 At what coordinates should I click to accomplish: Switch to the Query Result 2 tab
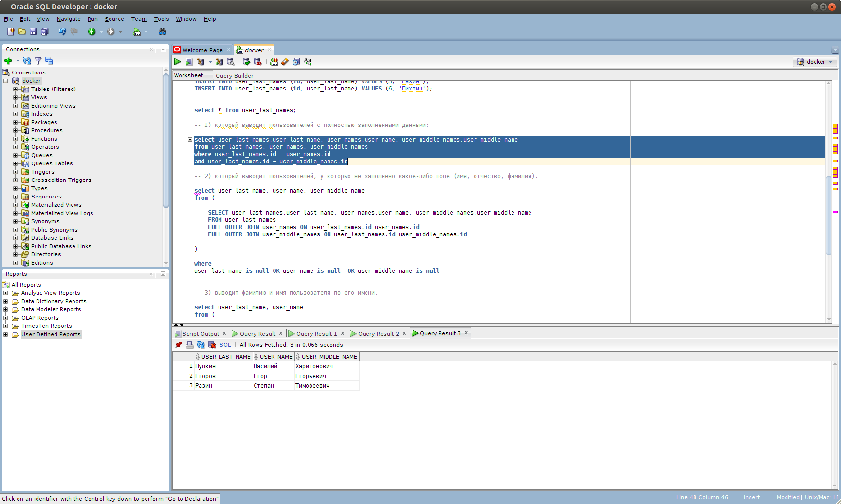click(379, 333)
